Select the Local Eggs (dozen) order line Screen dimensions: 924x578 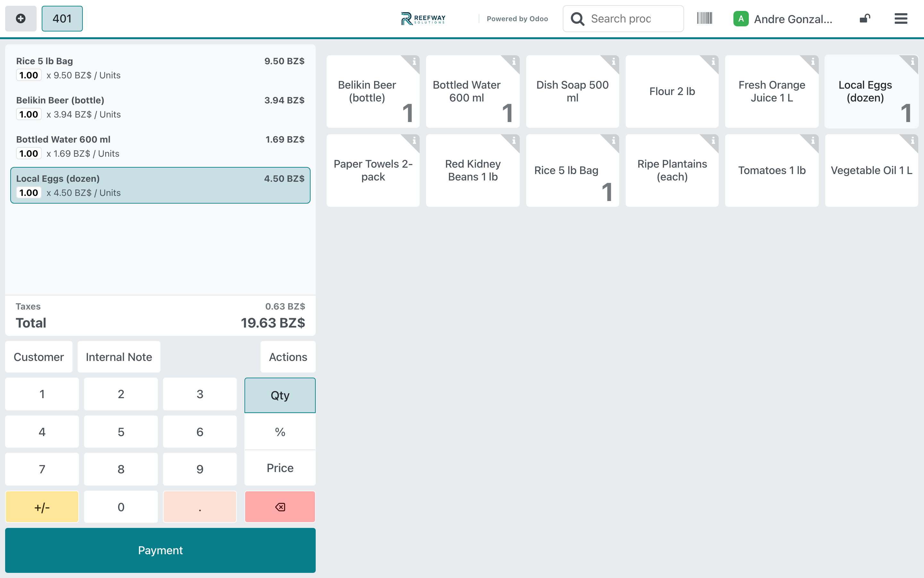coord(160,185)
